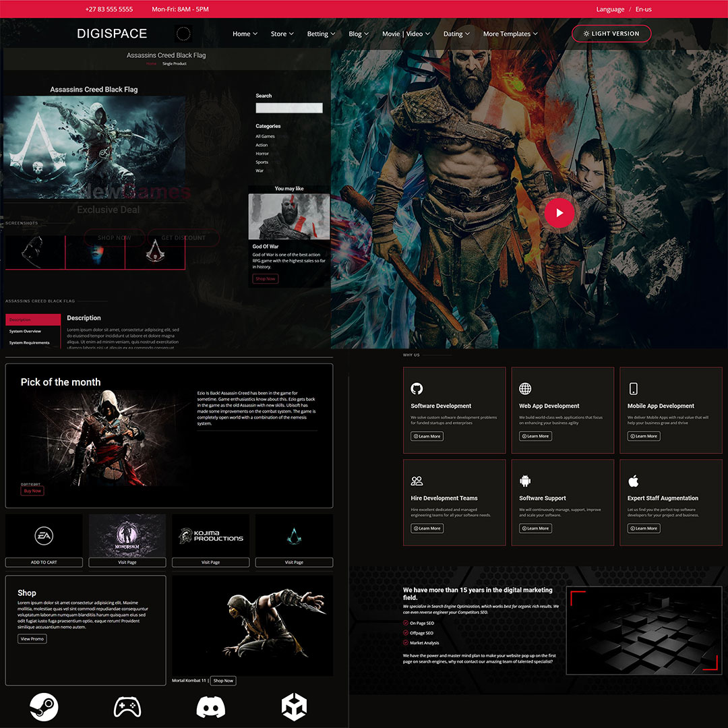Click the Apple icon for Staff Augmentation

coord(633,481)
